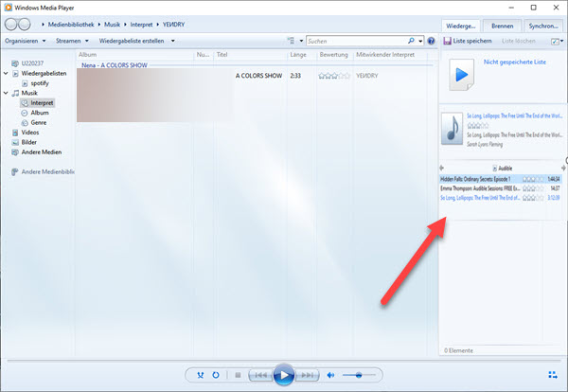Click the view options icon

pyautogui.click(x=291, y=41)
